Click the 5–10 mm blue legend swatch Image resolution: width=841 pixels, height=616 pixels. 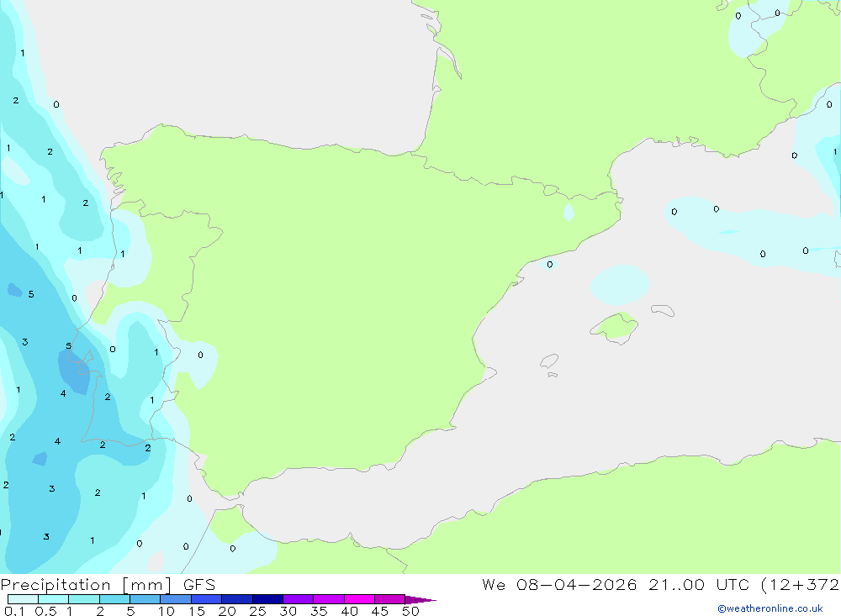click(x=145, y=599)
